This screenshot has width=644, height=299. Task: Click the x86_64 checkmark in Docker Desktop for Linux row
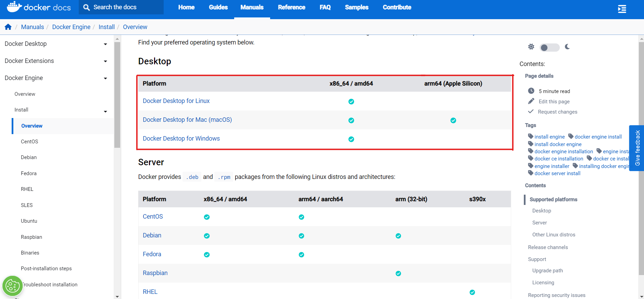pyautogui.click(x=351, y=102)
